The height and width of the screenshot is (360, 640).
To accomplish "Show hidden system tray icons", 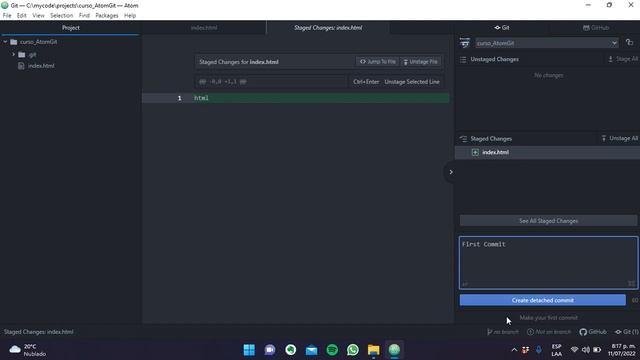I will [x=514, y=350].
